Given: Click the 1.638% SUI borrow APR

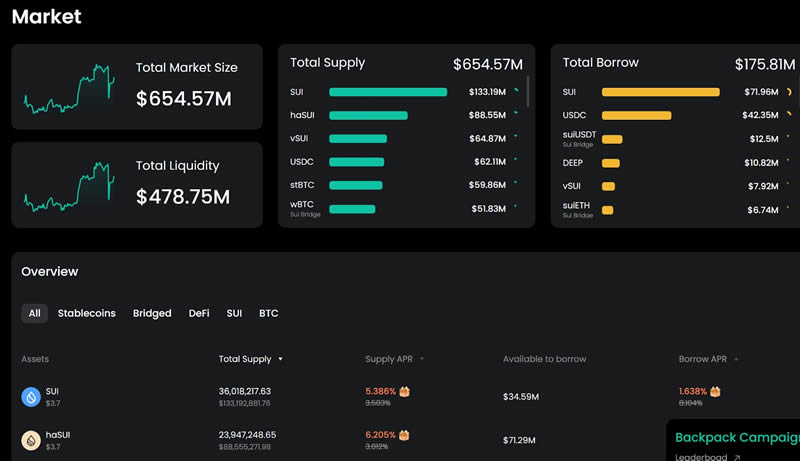Looking at the screenshot, I should 693,392.
